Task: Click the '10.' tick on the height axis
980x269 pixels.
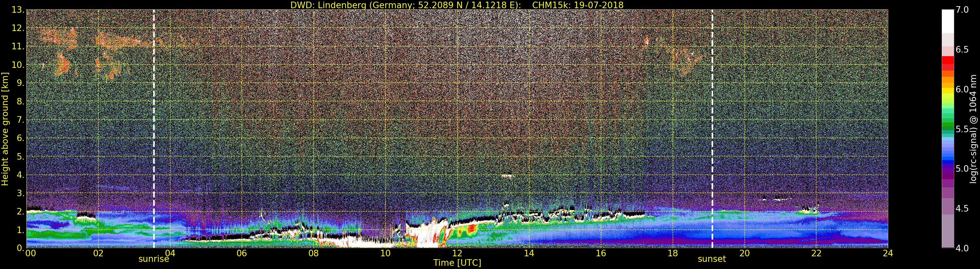Action: click(18, 65)
